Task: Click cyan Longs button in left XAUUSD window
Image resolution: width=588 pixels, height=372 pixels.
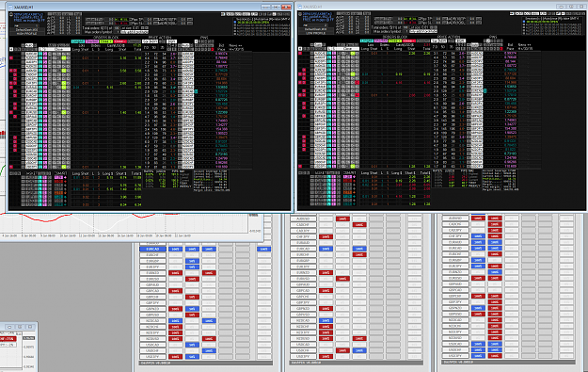Action: [x=78, y=41]
